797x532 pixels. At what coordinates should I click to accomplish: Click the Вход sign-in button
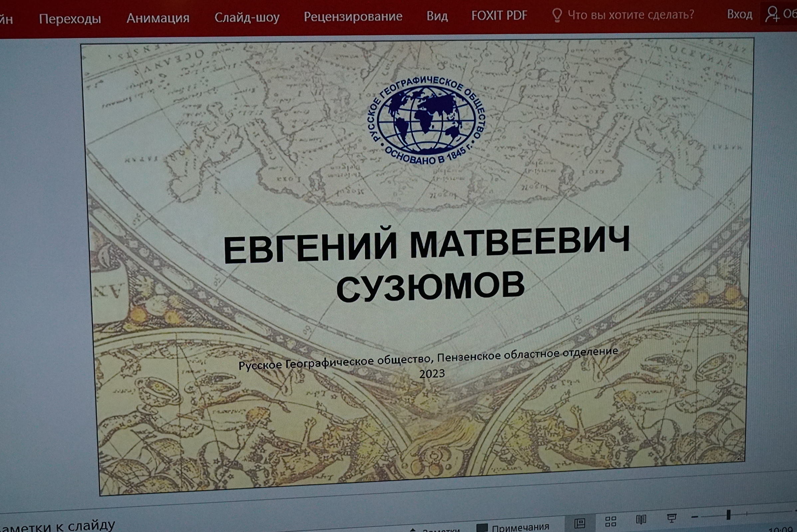pos(739,15)
